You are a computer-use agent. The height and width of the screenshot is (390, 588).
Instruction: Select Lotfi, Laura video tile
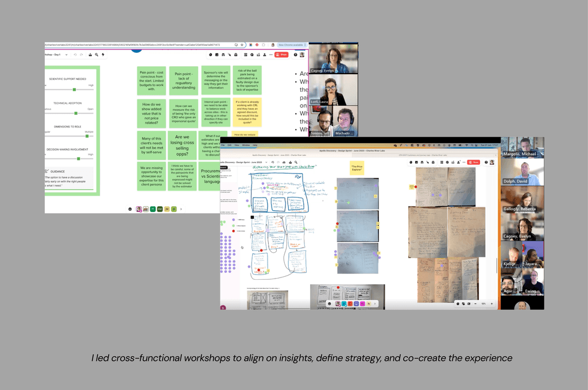pyautogui.click(x=334, y=90)
